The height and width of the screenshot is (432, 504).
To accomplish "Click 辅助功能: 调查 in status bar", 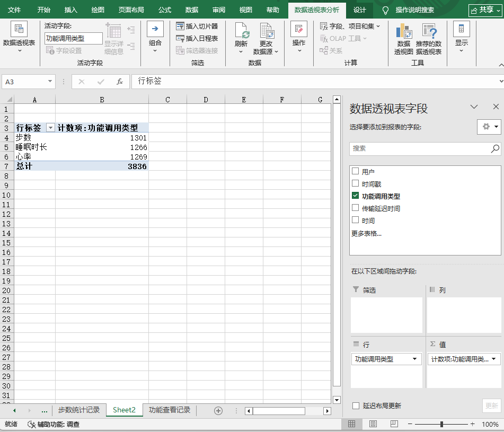I will point(54,424).
